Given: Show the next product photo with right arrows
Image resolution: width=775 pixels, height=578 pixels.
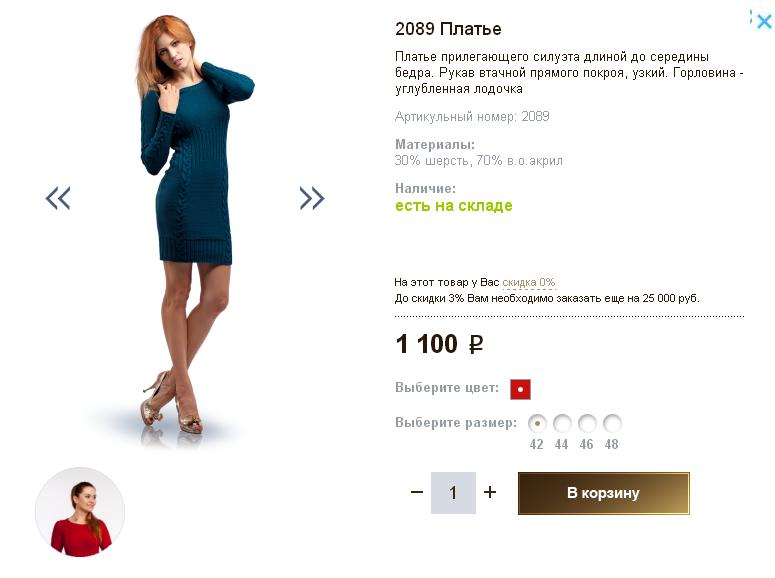Looking at the screenshot, I should pyautogui.click(x=312, y=198).
